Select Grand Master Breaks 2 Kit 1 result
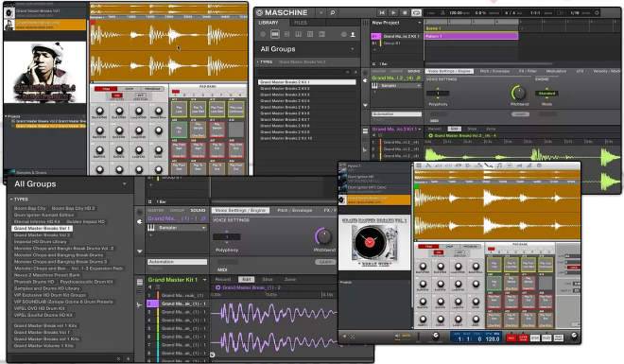This screenshot has width=624, height=364. click(307, 82)
